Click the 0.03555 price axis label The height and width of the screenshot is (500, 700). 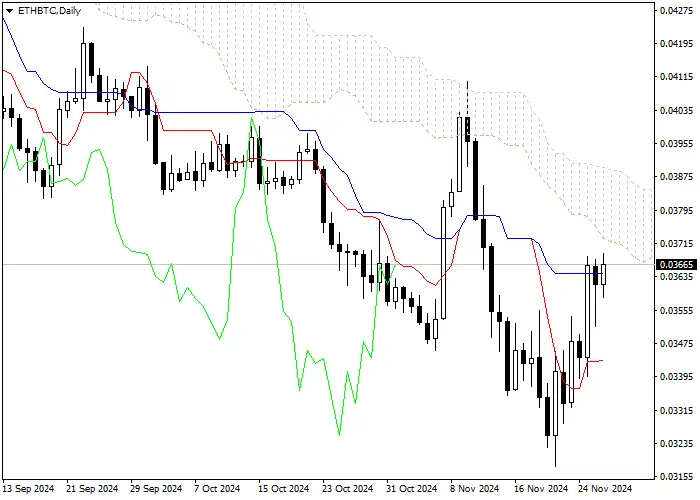pos(677,310)
